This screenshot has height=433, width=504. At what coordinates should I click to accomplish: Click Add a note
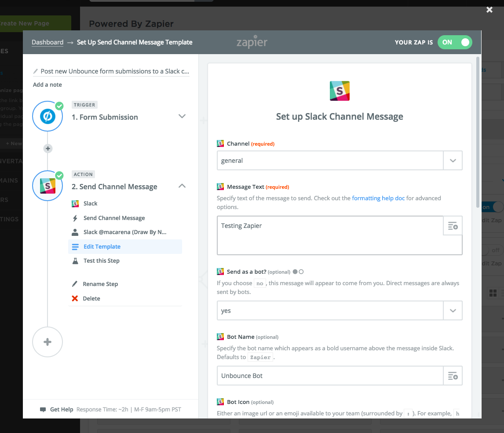coord(47,84)
